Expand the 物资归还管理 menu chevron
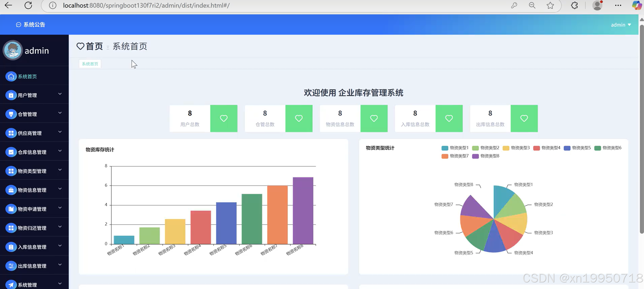The width and height of the screenshot is (644, 289). click(x=60, y=227)
